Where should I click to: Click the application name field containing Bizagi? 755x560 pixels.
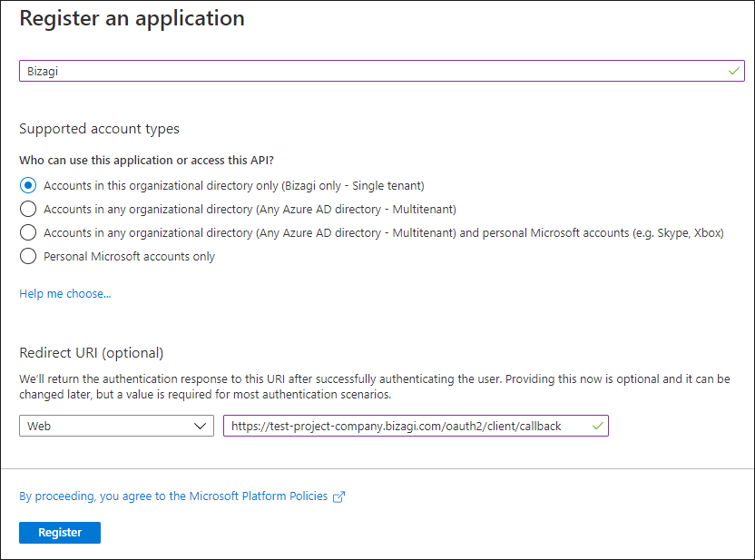point(382,72)
